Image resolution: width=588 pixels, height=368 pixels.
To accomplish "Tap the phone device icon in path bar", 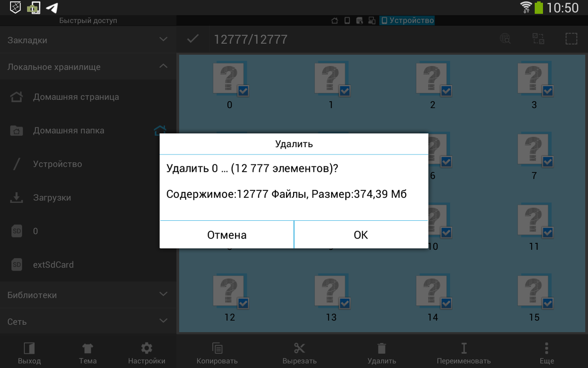I will pyautogui.click(x=347, y=21).
